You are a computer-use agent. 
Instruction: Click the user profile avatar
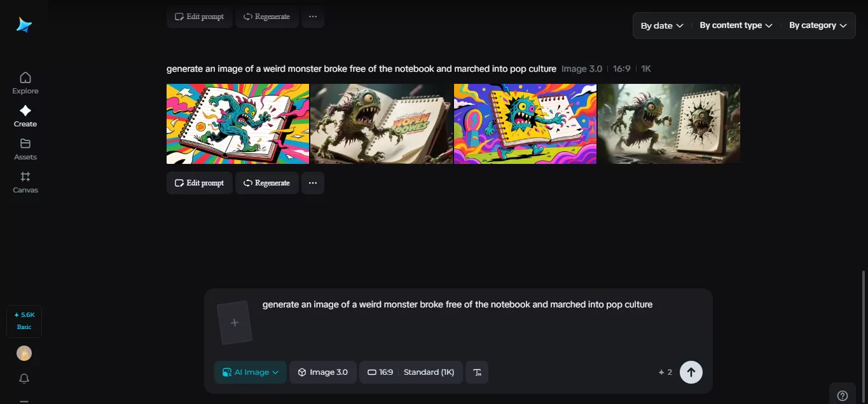[x=24, y=353]
